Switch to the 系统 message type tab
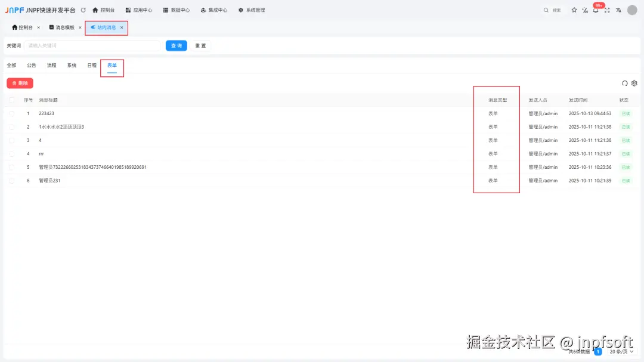The image size is (644, 362). [x=72, y=65]
